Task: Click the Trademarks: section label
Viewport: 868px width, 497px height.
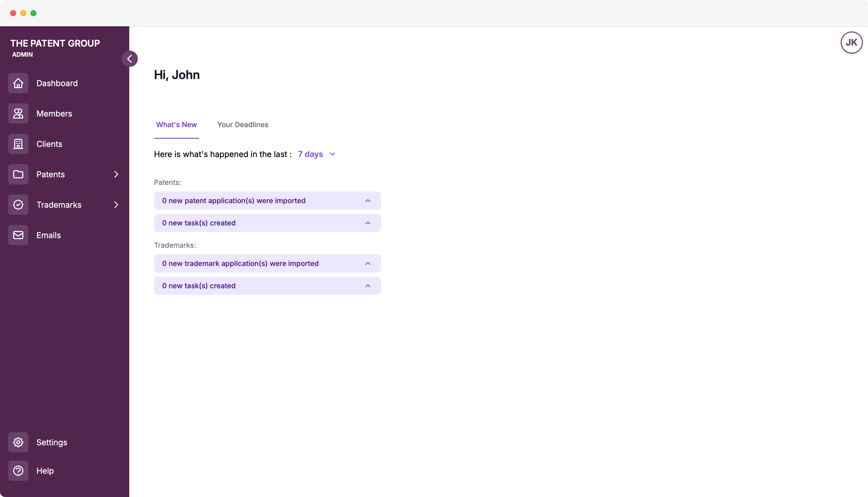Action: coord(175,245)
